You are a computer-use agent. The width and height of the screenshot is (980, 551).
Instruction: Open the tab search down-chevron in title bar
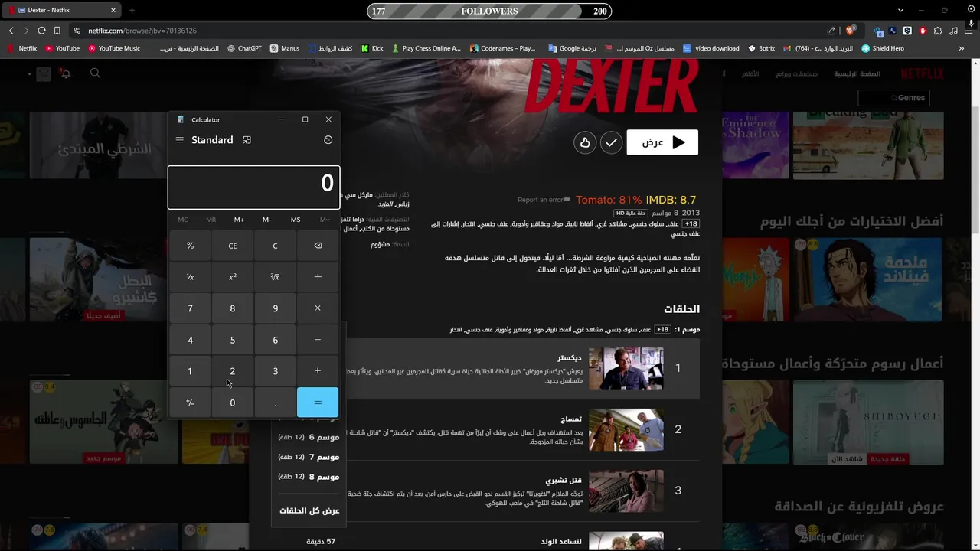coord(901,10)
